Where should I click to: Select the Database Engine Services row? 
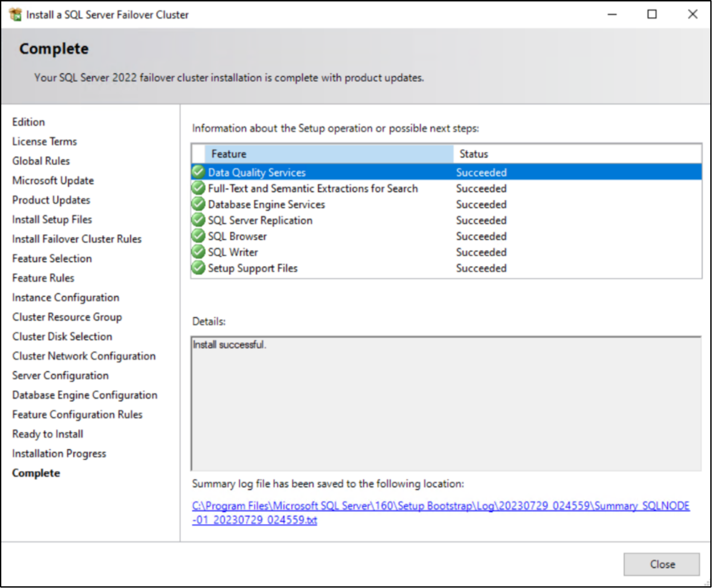pos(446,204)
